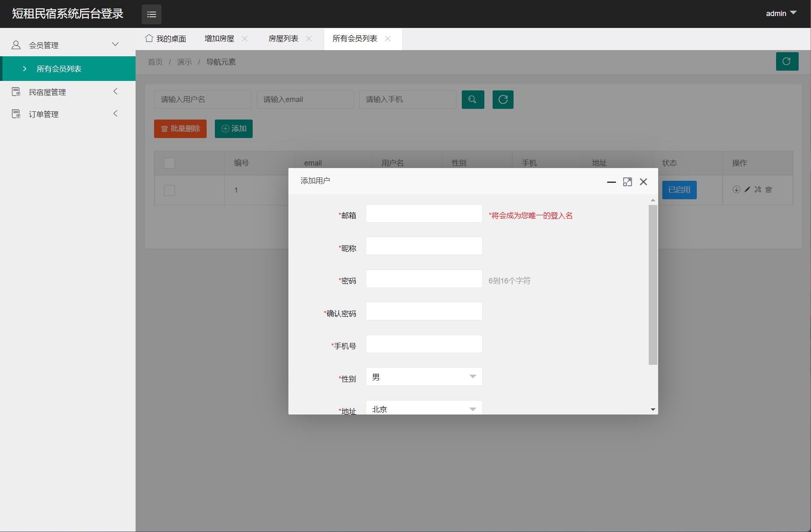Click the pencil edit icon in row 1
The width and height of the screenshot is (811, 532).
click(x=747, y=189)
